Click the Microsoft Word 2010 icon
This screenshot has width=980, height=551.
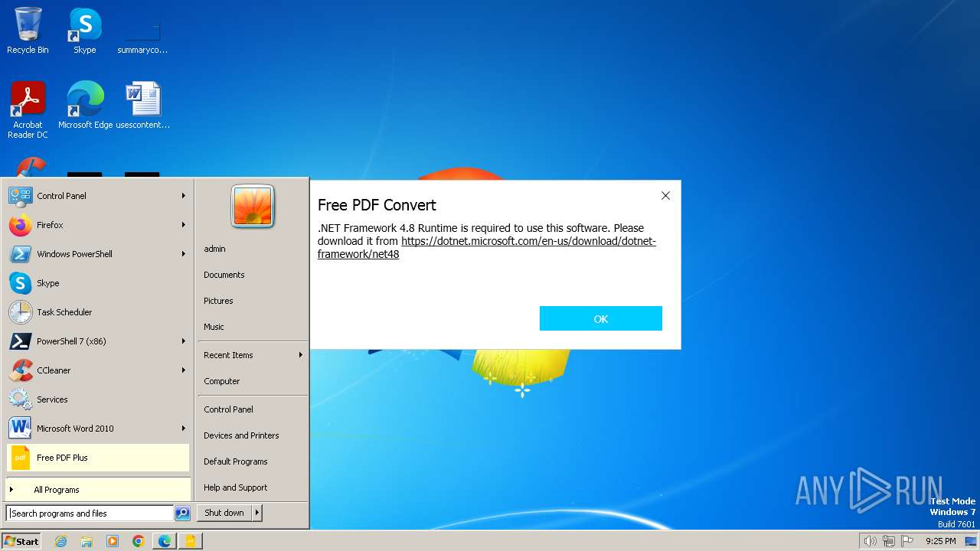[x=20, y=429]
